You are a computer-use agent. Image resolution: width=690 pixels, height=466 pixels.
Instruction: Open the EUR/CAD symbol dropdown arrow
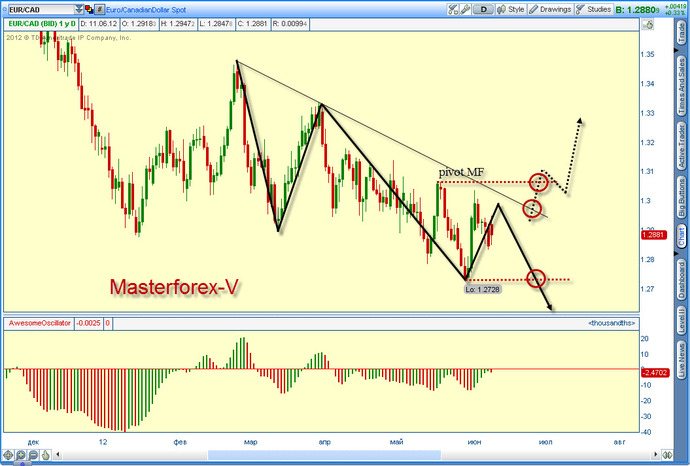(79, 9)
